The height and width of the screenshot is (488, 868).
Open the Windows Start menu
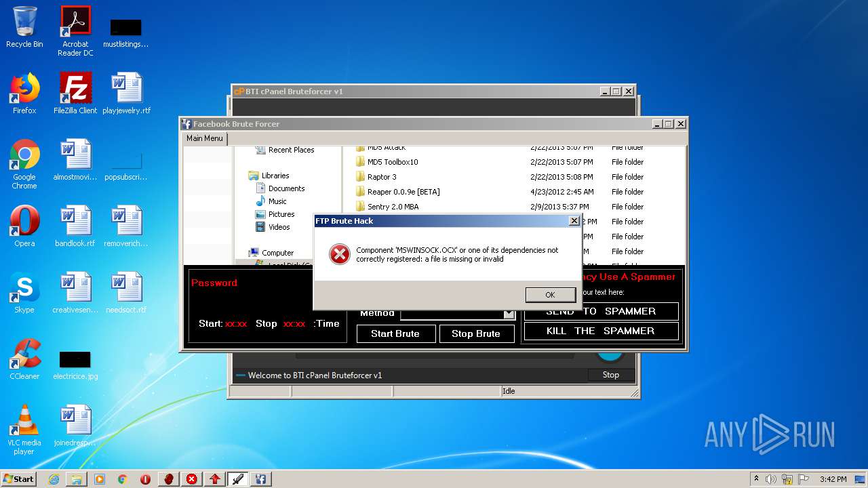pos(19,479)
